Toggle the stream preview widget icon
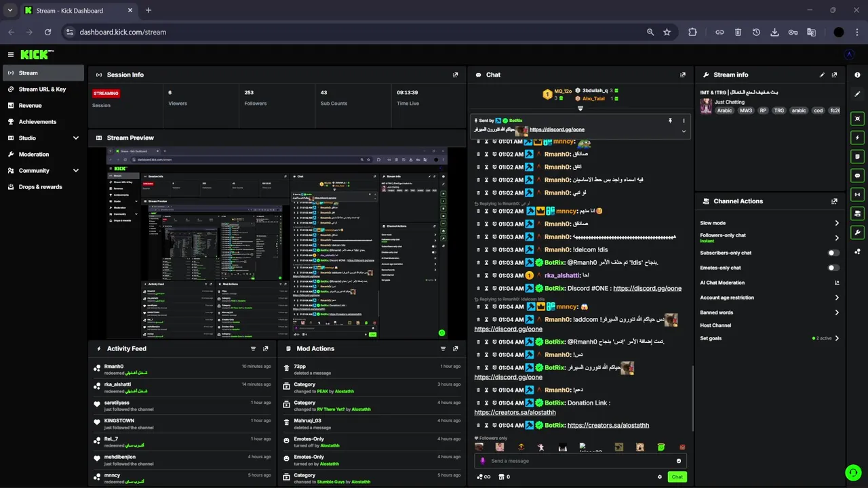 857,119
